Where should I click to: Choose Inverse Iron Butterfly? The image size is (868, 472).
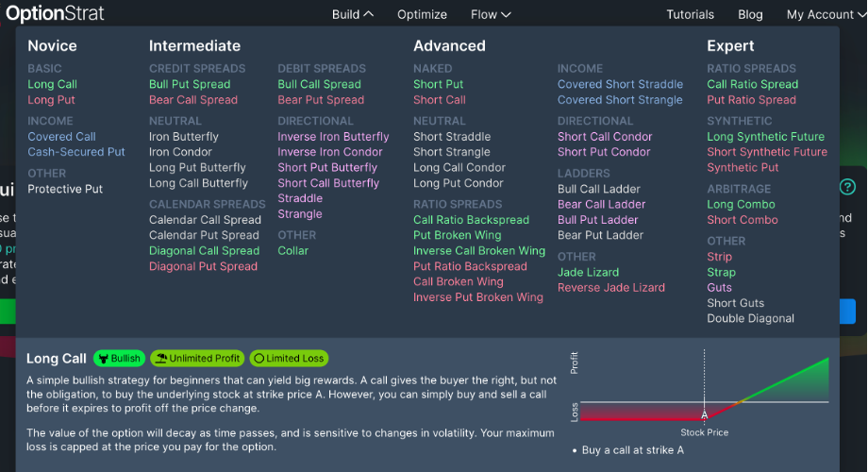pyautogui.click(x=333, y=136)
